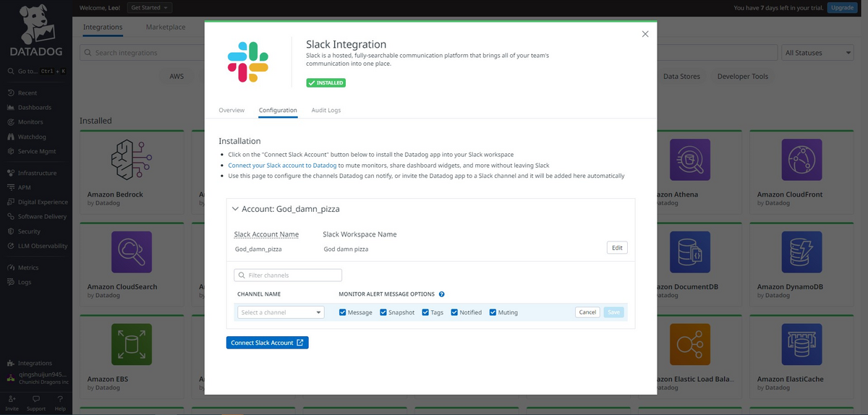This screenshot has width=868, height=415.
Task: Open Logs in the sidebar
Action: click(x=25, y=282)
